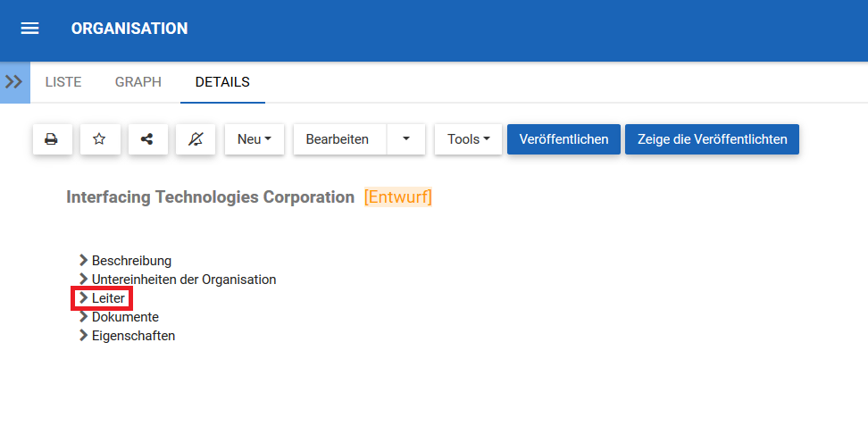Select the DETAILS tab
868x426 pixels.
point(222,82)
